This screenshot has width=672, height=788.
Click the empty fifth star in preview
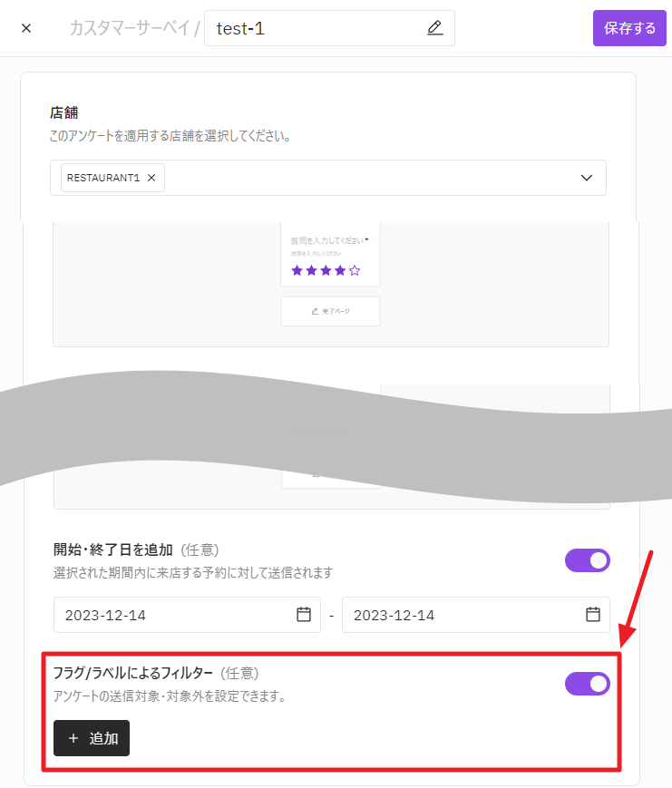[x=355, y=270]
